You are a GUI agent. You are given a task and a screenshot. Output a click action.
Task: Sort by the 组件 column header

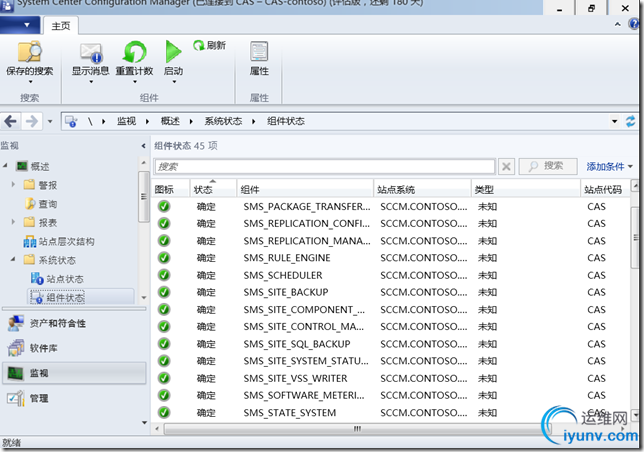pos(305,189)
